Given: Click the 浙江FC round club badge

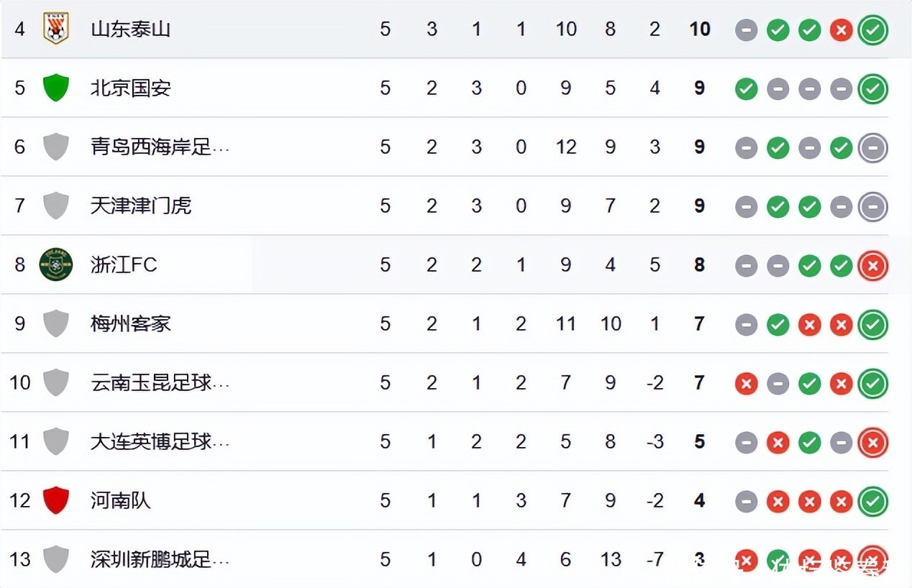Looking at the screenshot, I should coord(55,265).
